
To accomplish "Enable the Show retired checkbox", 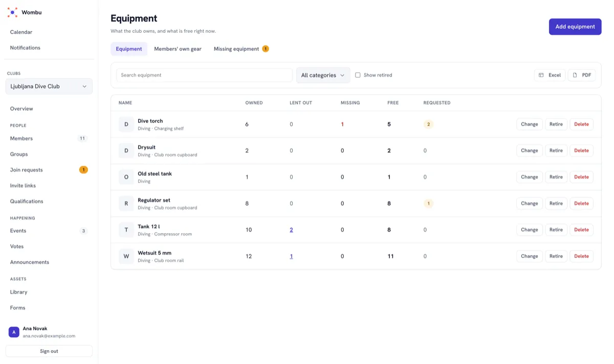I will point(358,75).
